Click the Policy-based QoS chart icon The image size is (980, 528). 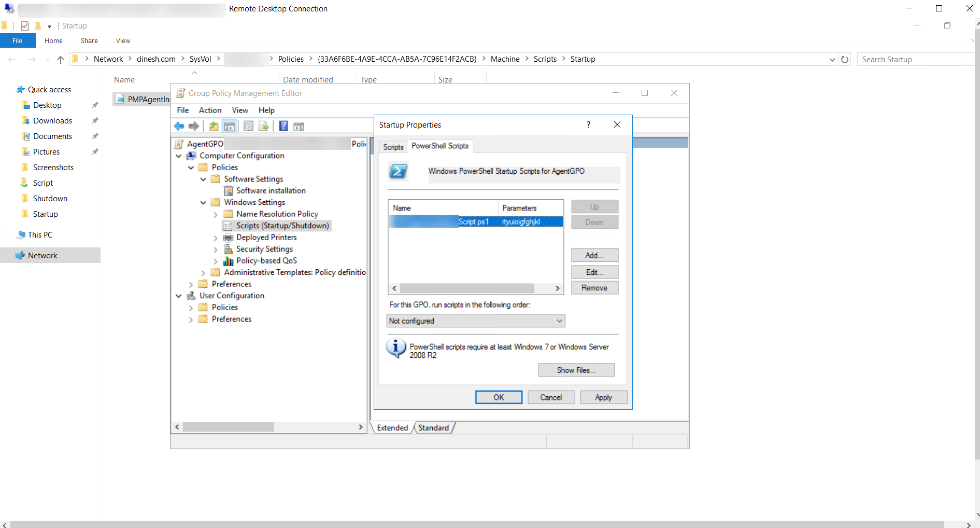coord(228,261)
